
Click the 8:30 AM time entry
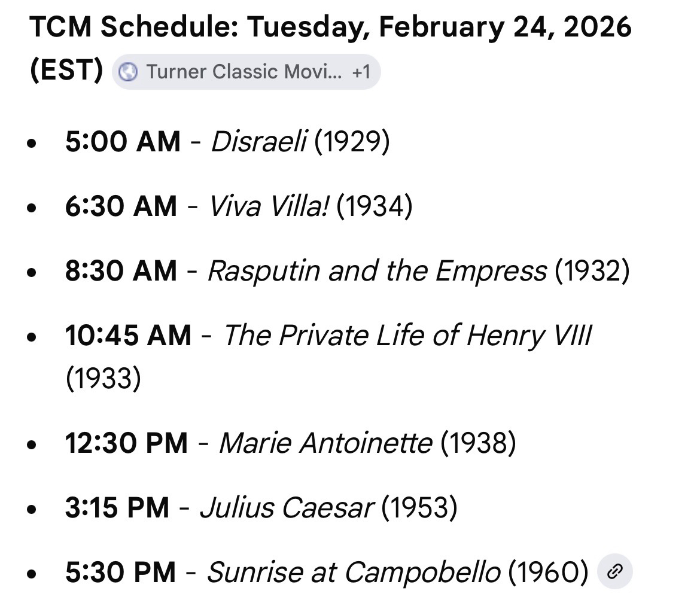coord(121,271)
